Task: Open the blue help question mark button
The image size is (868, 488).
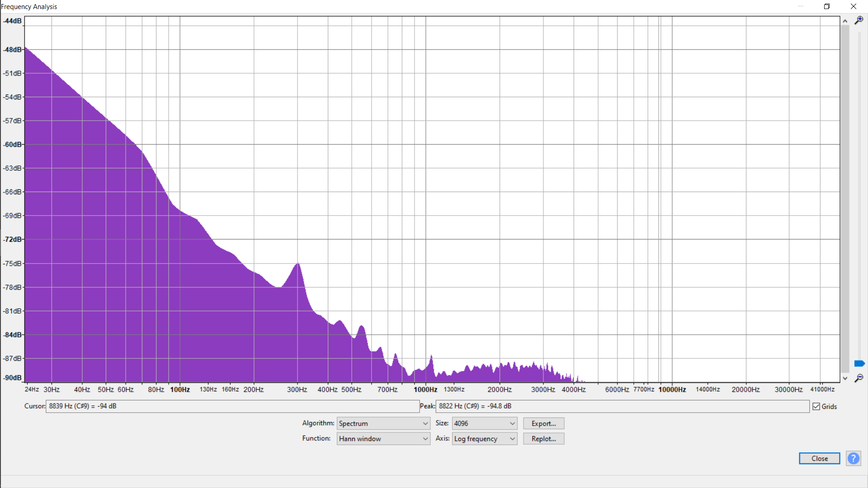Action: pos(853,458)
